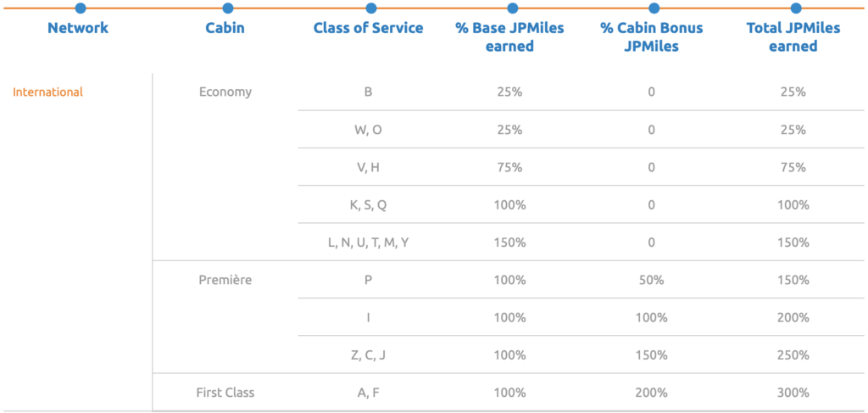Click the blue dot above Network
Viewport: 868px width, 413px height.
(x=80, y=8)
